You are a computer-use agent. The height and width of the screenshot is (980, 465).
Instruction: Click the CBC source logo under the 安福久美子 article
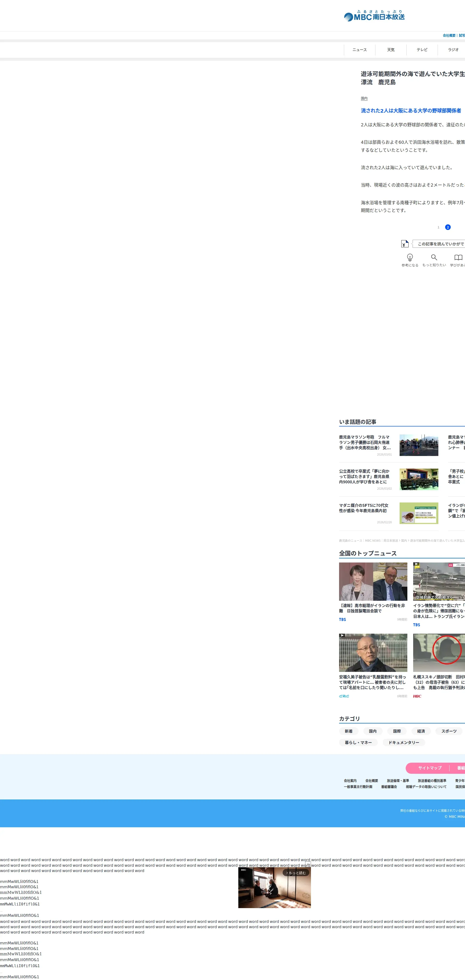pos(344,696)
